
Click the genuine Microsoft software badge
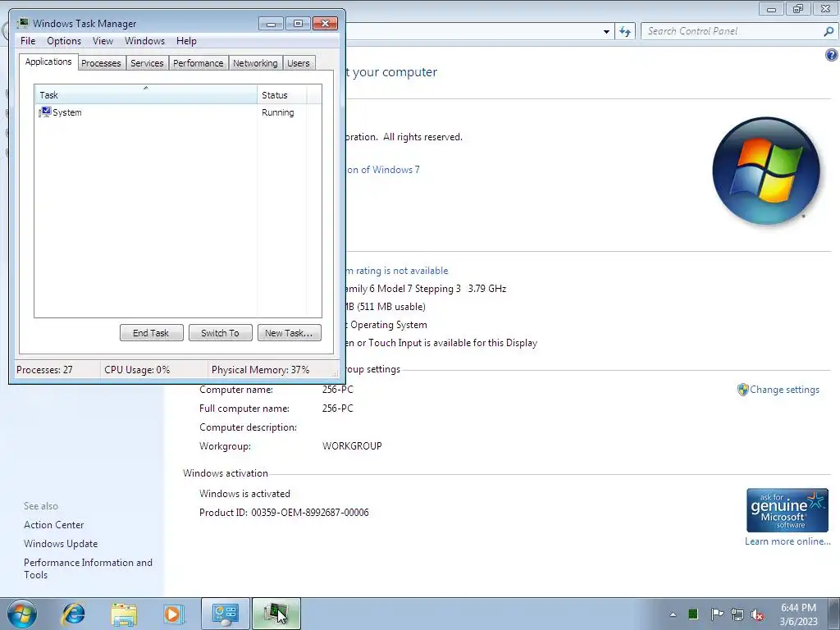pos(787,510)
